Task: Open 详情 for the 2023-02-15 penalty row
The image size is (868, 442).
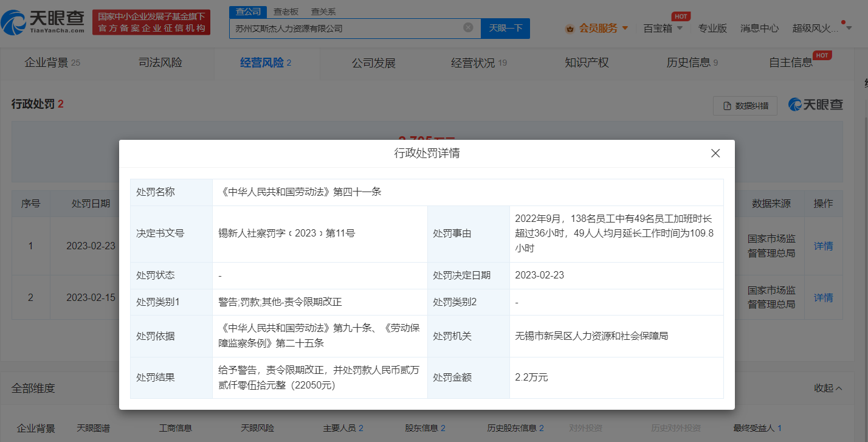Action: click(824, 298)
